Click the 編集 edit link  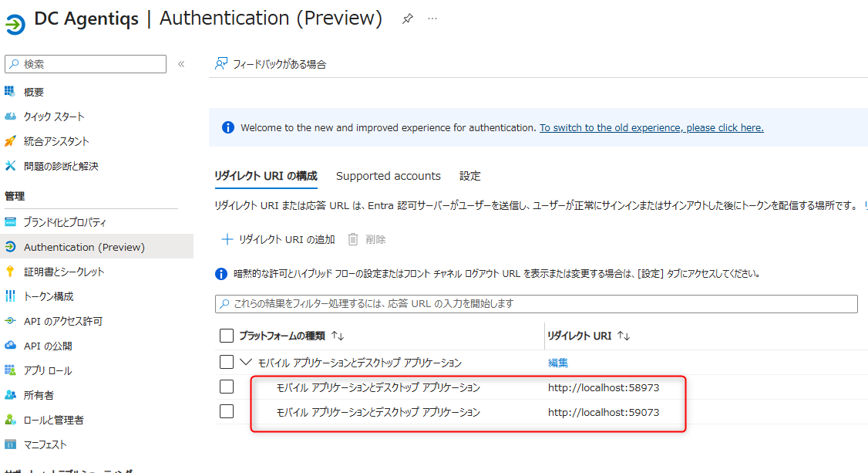[558, 363]
